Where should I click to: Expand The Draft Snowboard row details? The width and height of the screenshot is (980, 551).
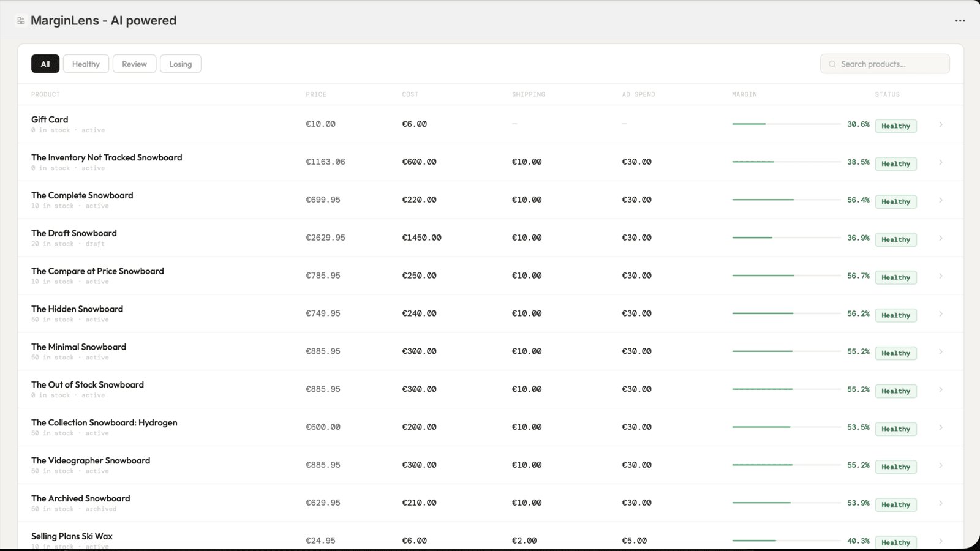point(941,238)
